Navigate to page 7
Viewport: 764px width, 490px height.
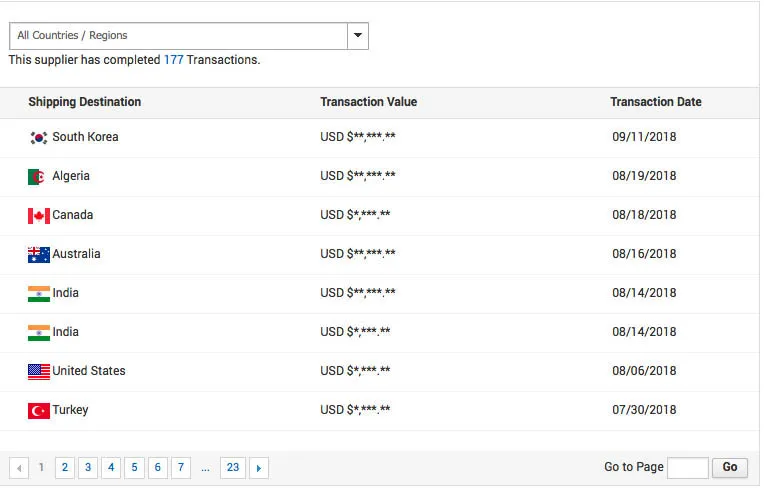click(181, 468)
